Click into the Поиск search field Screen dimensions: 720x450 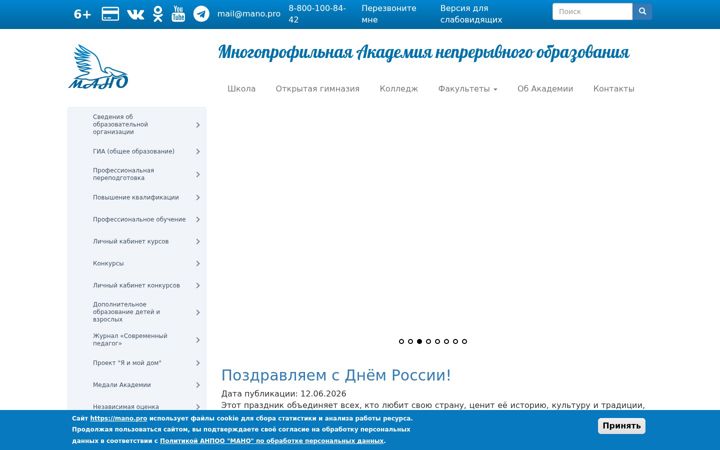tap(592, 11)
